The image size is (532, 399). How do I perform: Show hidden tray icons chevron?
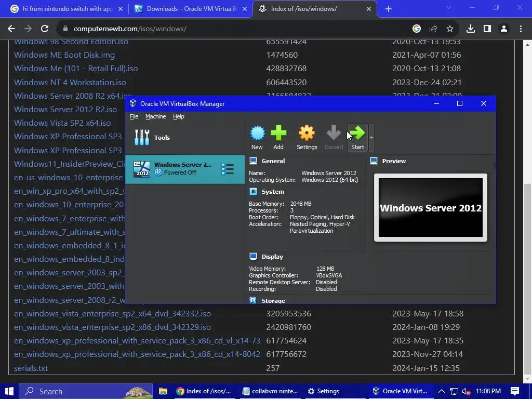[442, 391]
